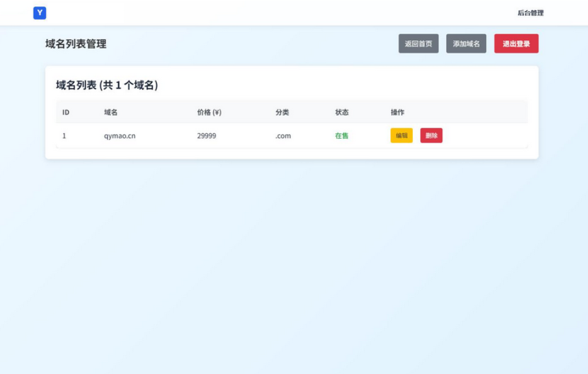
Task: Click the 添加域名 button
Action: point(466,44)
